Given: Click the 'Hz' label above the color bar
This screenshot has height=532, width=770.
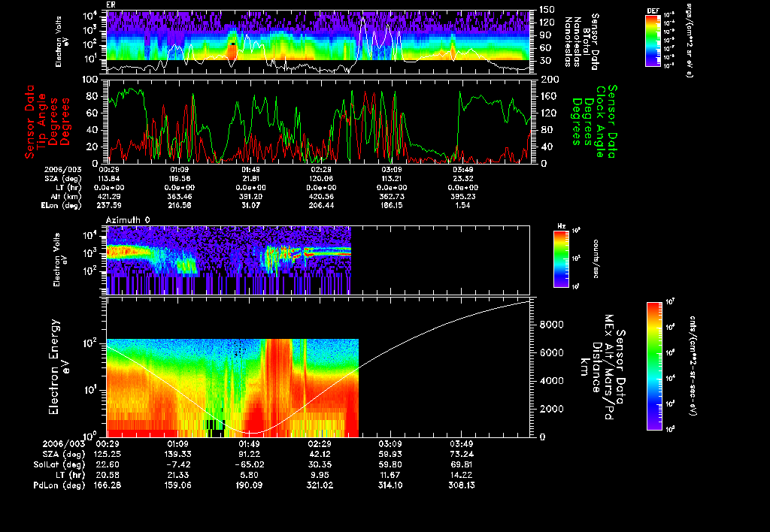Looking at the screenshot, I should (x=561, y=226).
